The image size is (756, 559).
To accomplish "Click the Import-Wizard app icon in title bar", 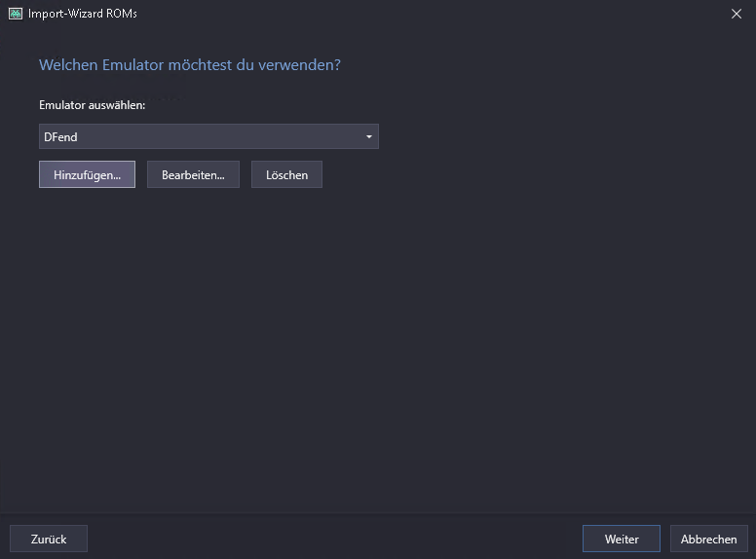I will (x=15, y=14).
